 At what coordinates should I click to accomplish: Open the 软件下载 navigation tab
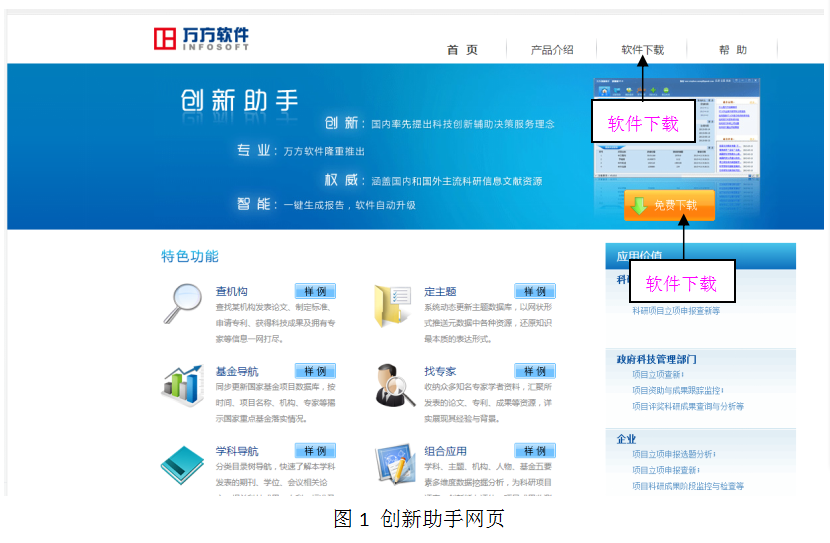point(642,50)
